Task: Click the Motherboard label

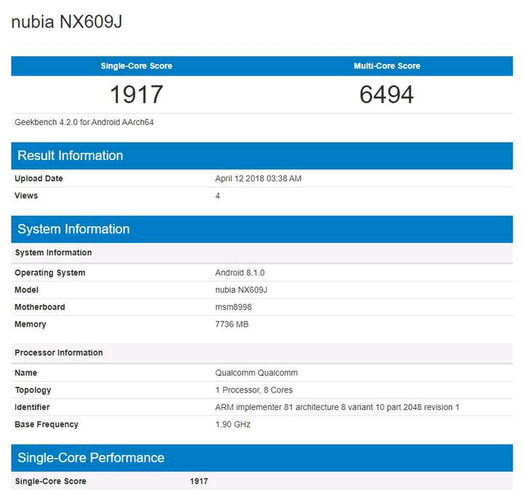Action: (x=40, y=307)
